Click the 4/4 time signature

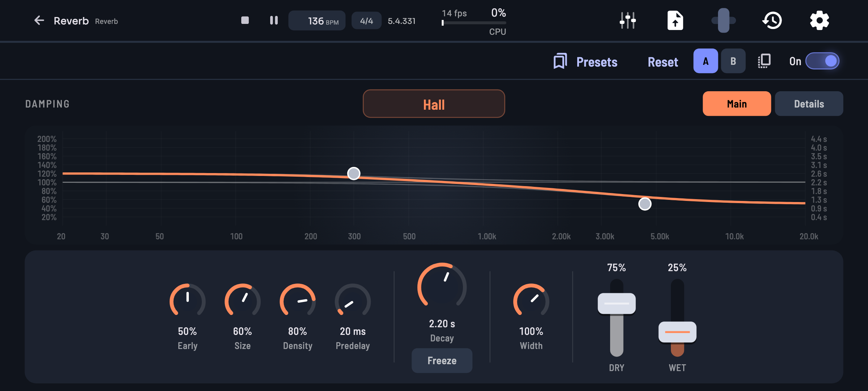coord(366,21)
